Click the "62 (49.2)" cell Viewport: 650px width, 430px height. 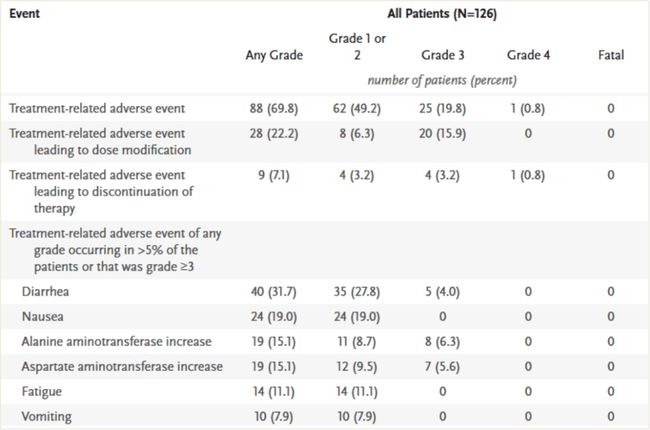[357, 107]
